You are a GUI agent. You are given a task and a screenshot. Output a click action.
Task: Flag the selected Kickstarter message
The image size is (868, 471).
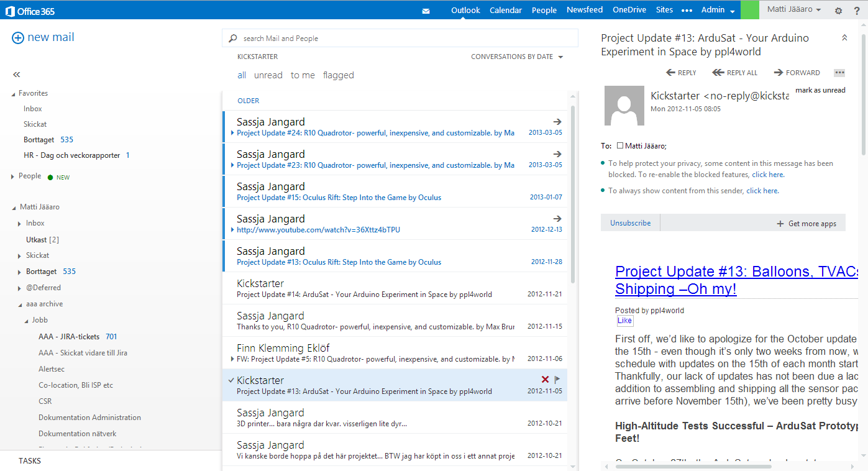(557, 380)
